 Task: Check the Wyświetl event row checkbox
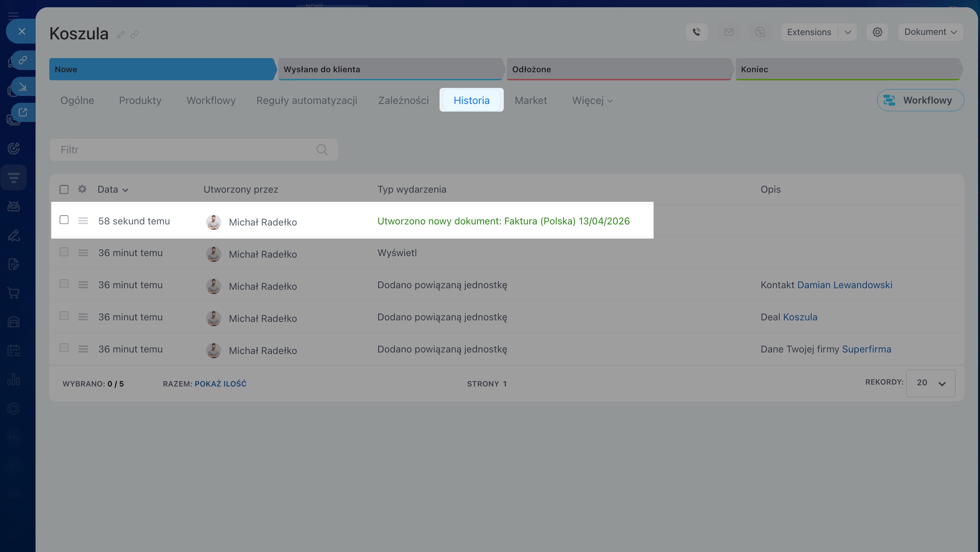64,252
